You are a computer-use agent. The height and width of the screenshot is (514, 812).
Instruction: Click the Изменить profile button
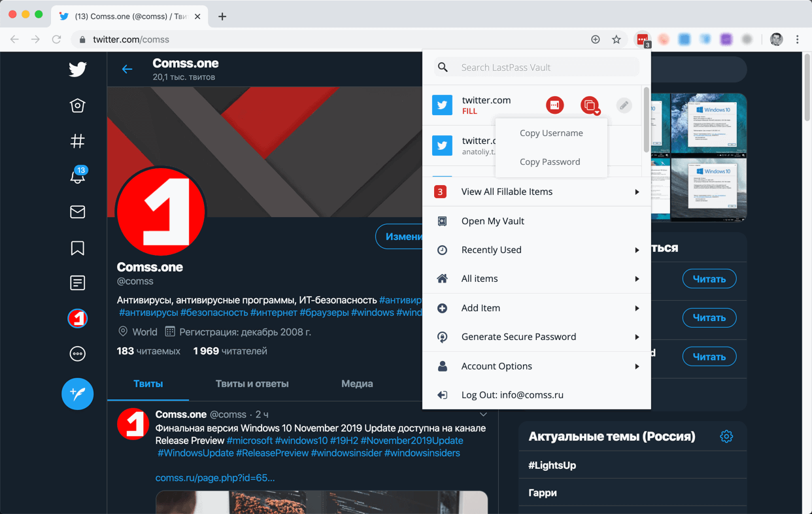[399, 237]
